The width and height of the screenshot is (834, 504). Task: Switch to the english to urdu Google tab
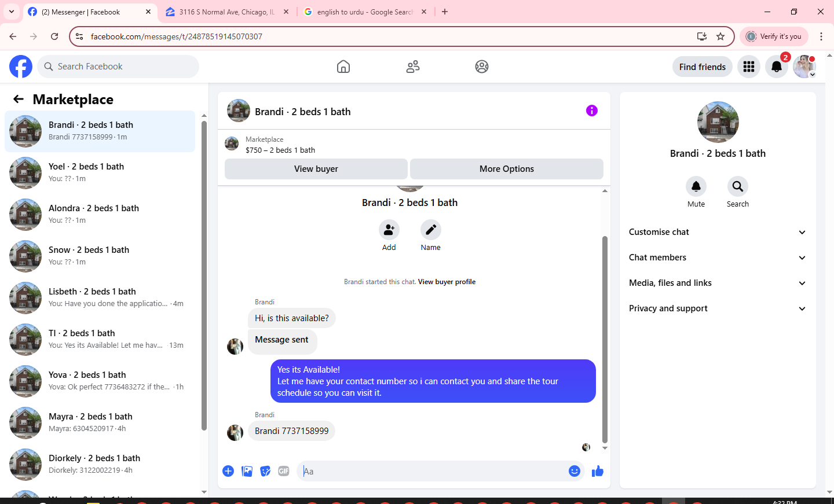click(365, 12)
